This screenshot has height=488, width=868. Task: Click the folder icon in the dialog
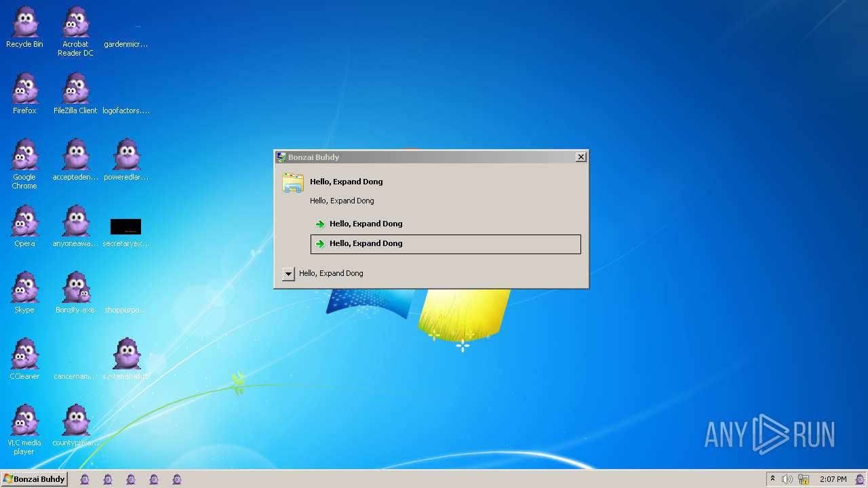pyautogui.click(x=293, y=183)
